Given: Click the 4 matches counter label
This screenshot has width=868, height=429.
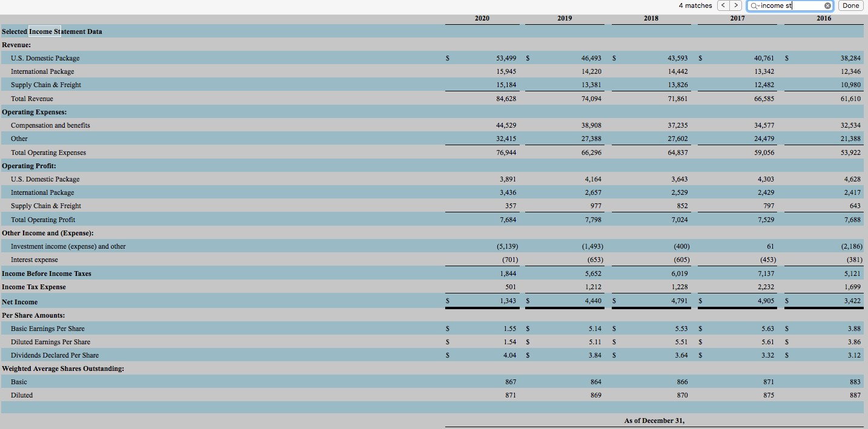Looking at the screenshot, I should [x=695, y=5].
